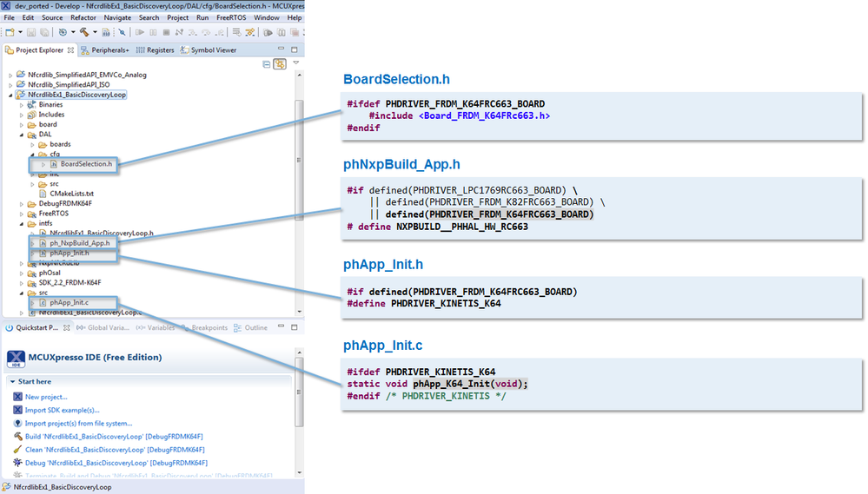Viewport: 868px width, 494px height.
Task: Click the Step Over toolbar icon
Action: 206,33
